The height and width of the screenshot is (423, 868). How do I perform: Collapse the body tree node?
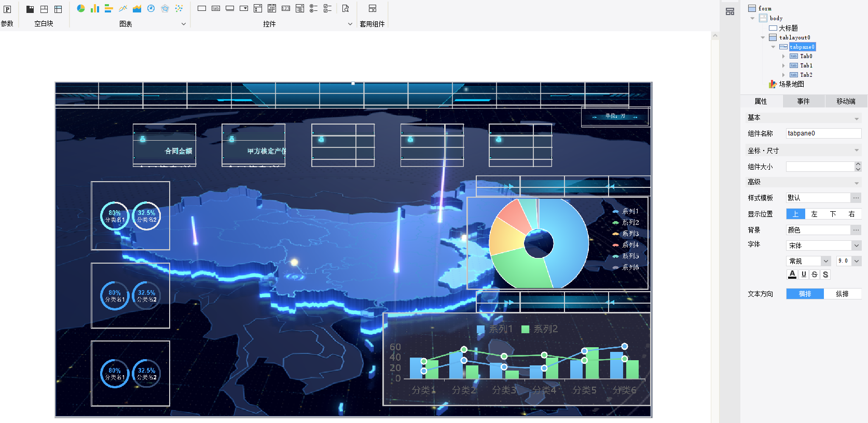click(752, 18)
